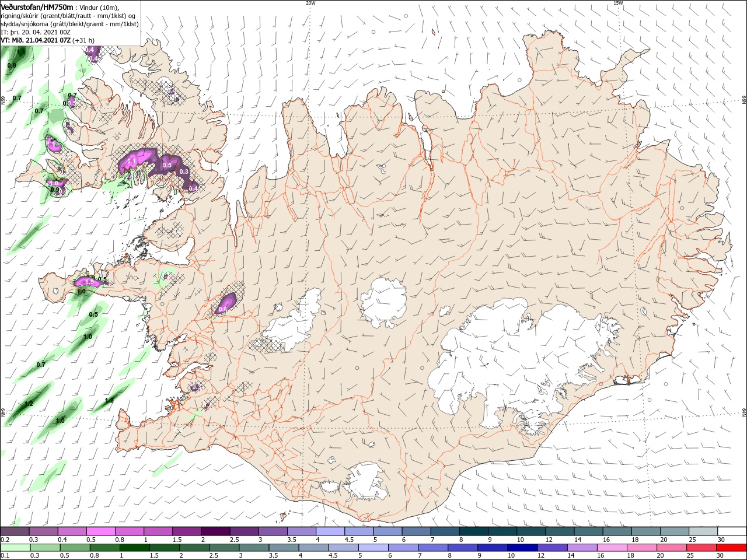Screen dimensions: 747x560
Task: Click the 'VT: Mið. 21.04.2021 07Z' valid time
Action: tap(36, 40)
